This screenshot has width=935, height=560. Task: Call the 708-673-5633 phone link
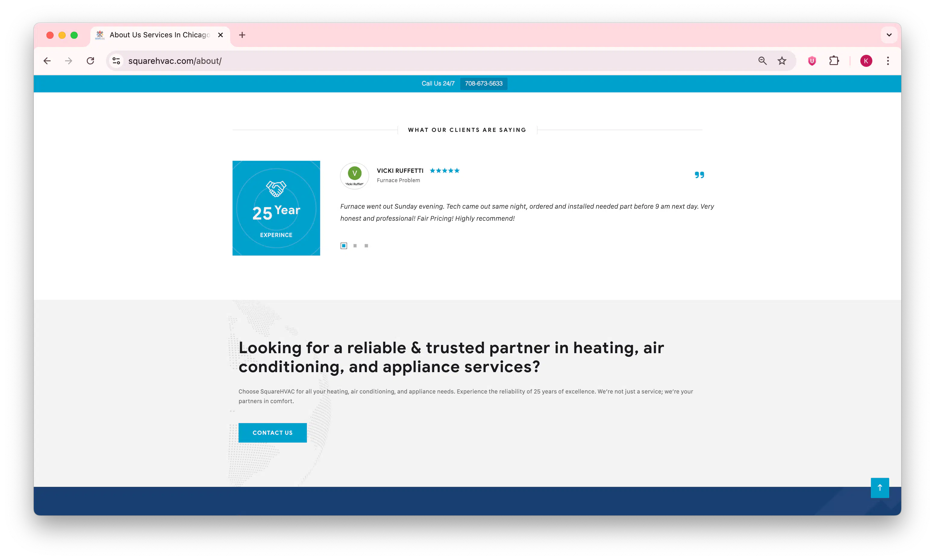pyautogui.click(x=483, y=83)
